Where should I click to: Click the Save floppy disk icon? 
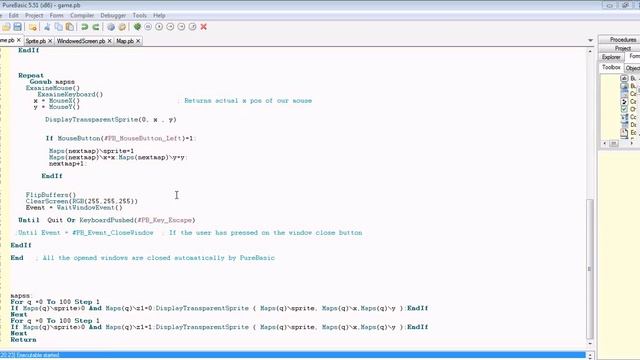coord(18,27)
